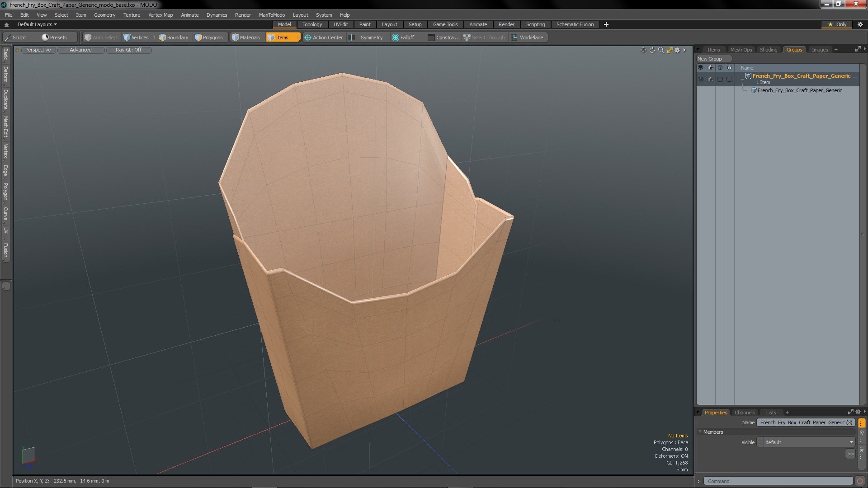Click the group Name field in Properties

click(x=806, y=422)
